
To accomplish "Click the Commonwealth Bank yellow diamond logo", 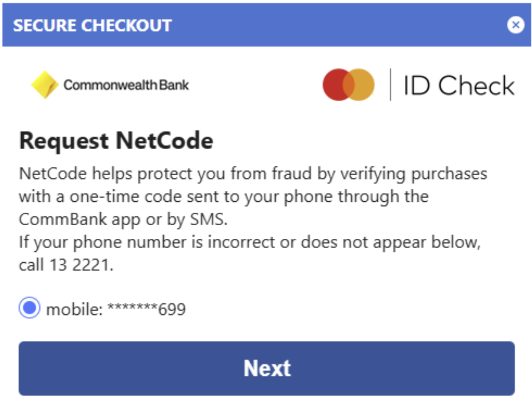I will point(45,85).
